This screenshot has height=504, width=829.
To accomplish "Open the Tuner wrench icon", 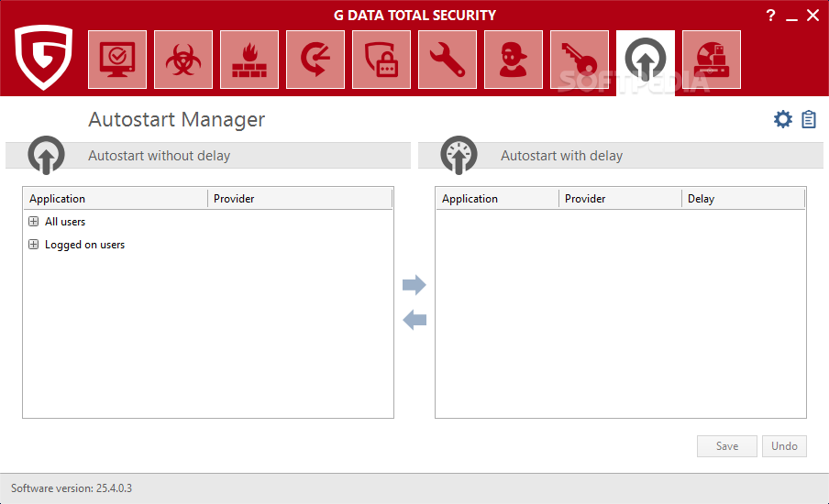I will (448, 60).
